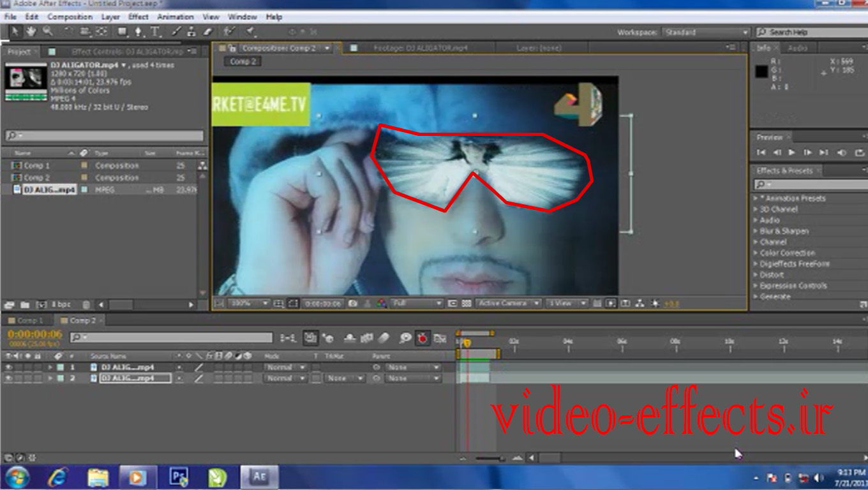
Task: Select the Eraser tool
Action: [x=207, y=31]
